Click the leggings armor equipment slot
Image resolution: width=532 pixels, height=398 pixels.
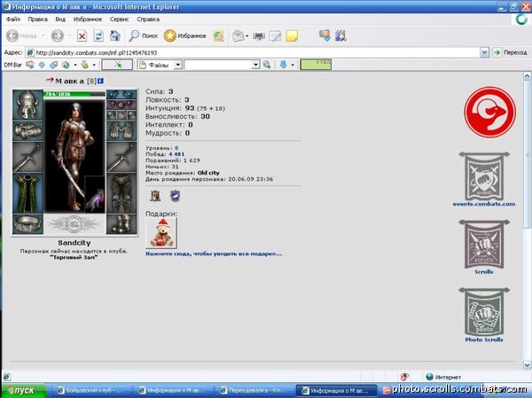[x=121, y=193]
